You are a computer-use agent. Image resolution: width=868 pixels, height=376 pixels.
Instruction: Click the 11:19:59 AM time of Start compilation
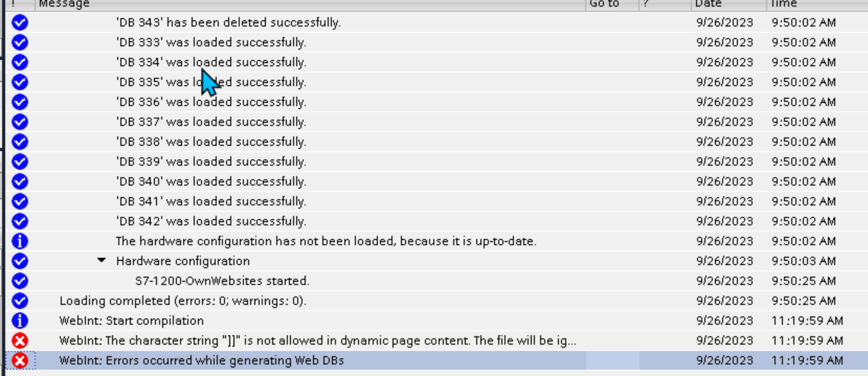coord(807,321)
